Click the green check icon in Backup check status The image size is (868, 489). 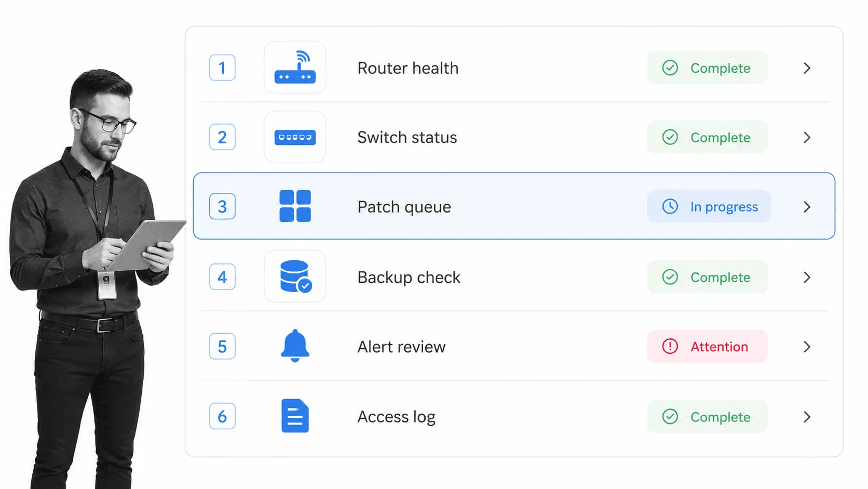coord(670,277)
